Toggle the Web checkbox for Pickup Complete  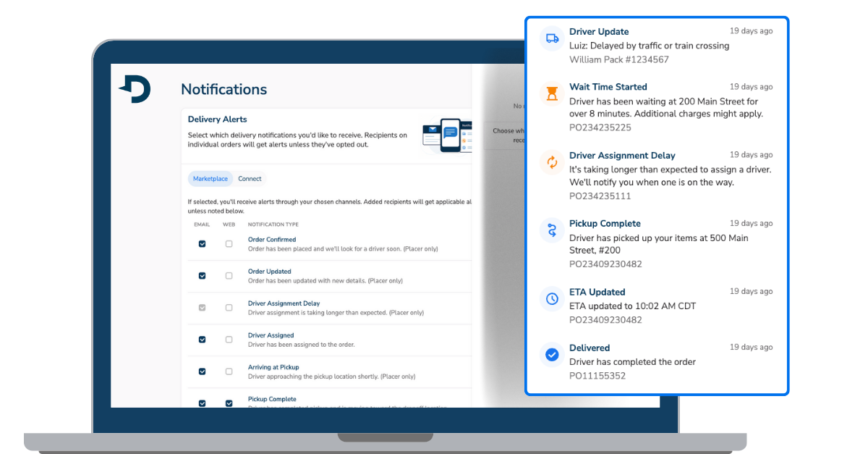(229, 403)
